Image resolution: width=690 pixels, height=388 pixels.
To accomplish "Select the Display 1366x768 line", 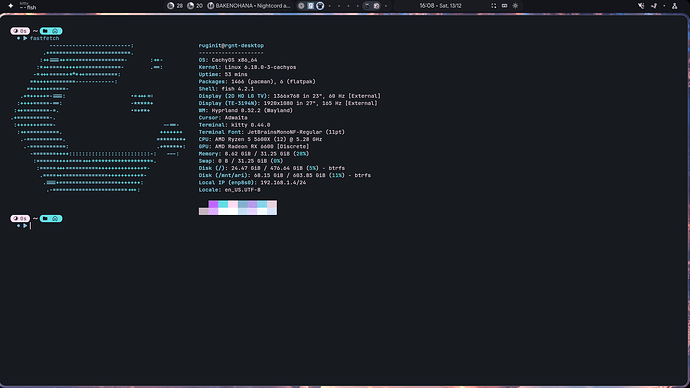I will tap(290, 96).
